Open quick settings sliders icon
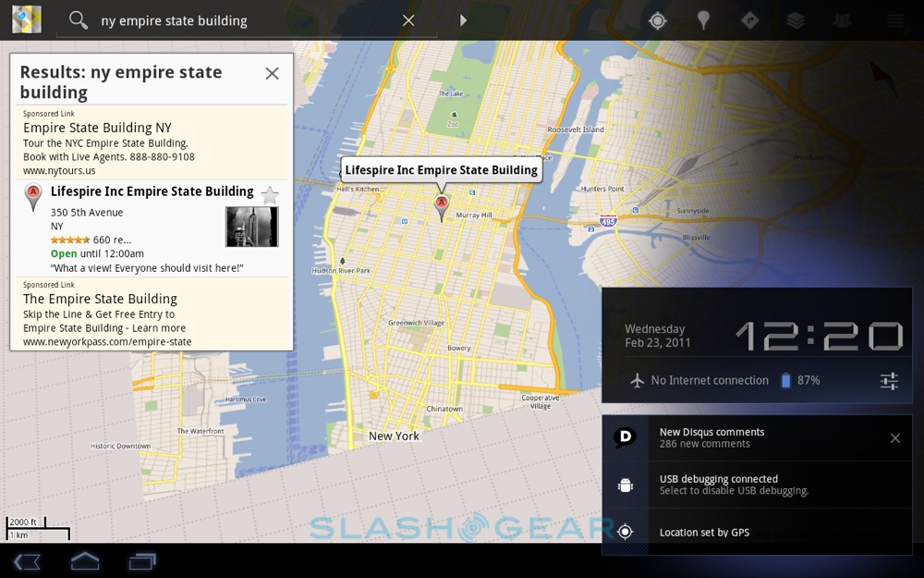 point(889,380)
